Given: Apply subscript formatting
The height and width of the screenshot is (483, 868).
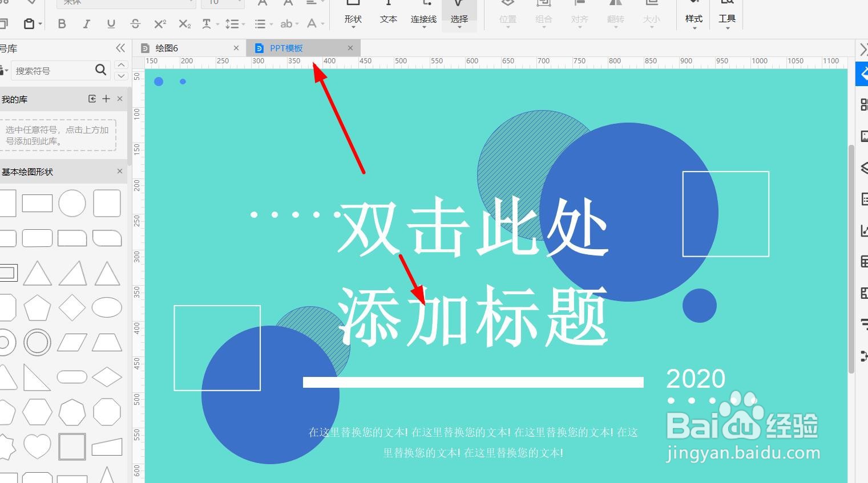Looking at the screenshot, I should (184, 23).
